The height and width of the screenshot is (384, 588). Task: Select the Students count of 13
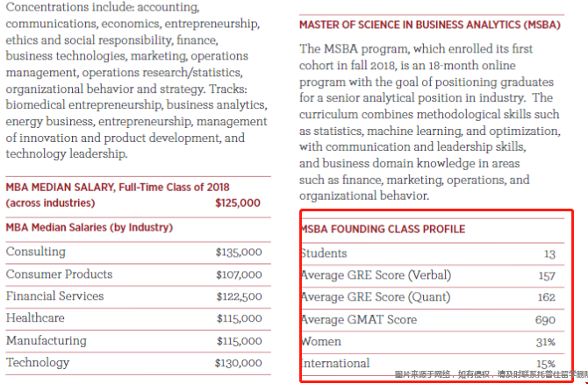point(549,254)
